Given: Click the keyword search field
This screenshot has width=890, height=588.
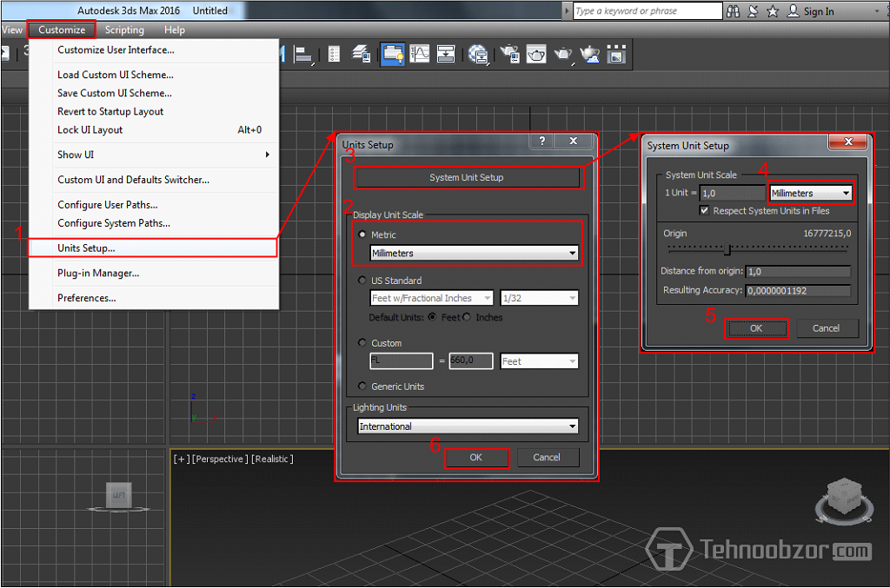Looking at the screenshot, I should (x=647, y=10).
